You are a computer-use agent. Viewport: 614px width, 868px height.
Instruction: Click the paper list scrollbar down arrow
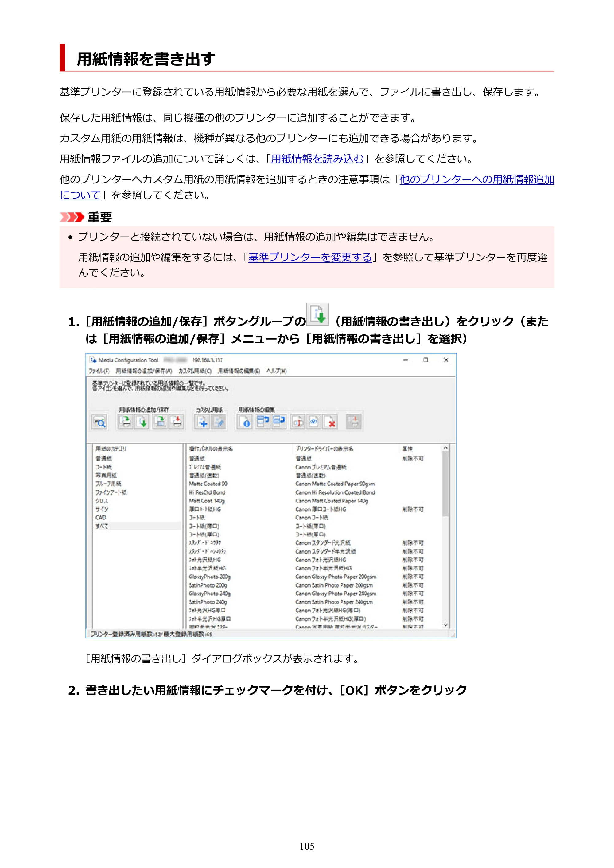446,625
